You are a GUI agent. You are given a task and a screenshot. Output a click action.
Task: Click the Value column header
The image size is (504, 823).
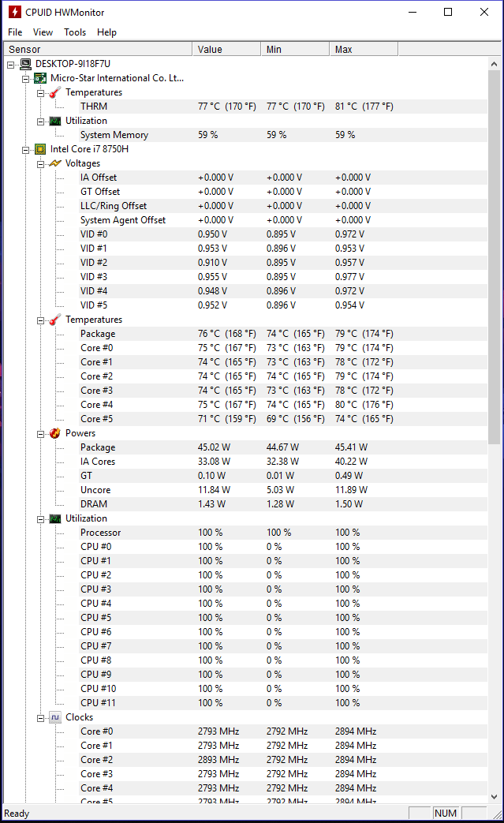pos(226,50)
